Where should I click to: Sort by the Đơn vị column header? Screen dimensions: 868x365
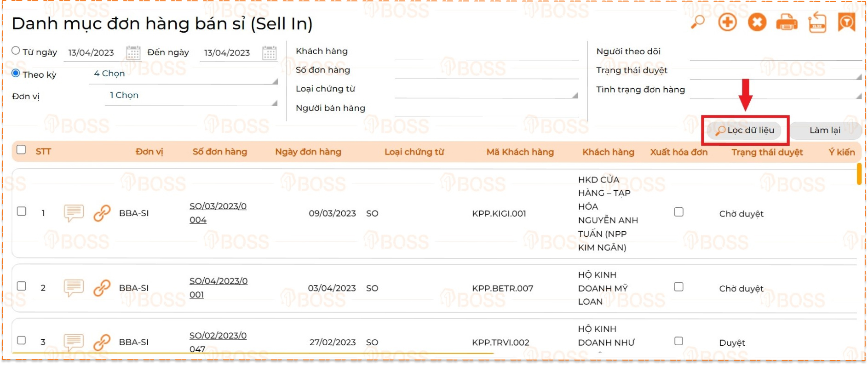click(149, 152)
